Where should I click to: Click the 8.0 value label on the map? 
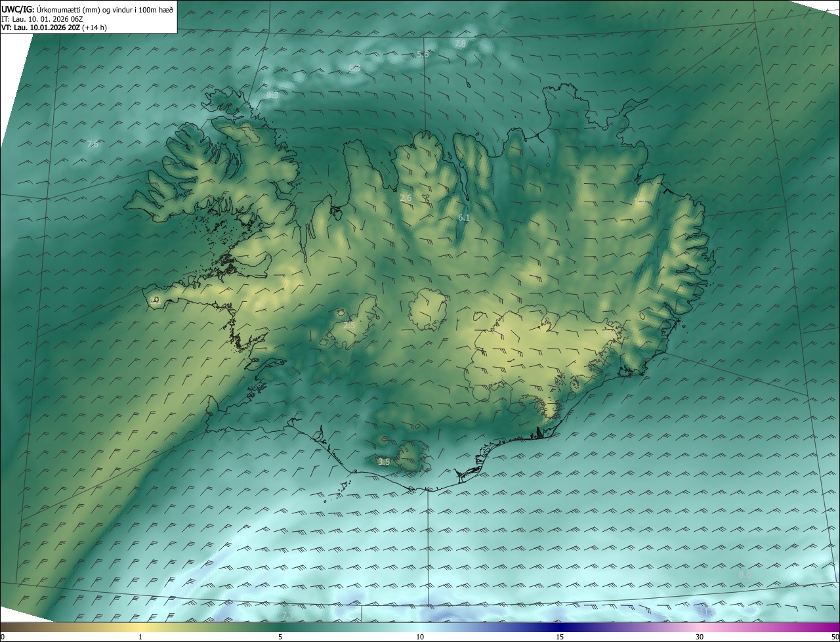[745, 574]
